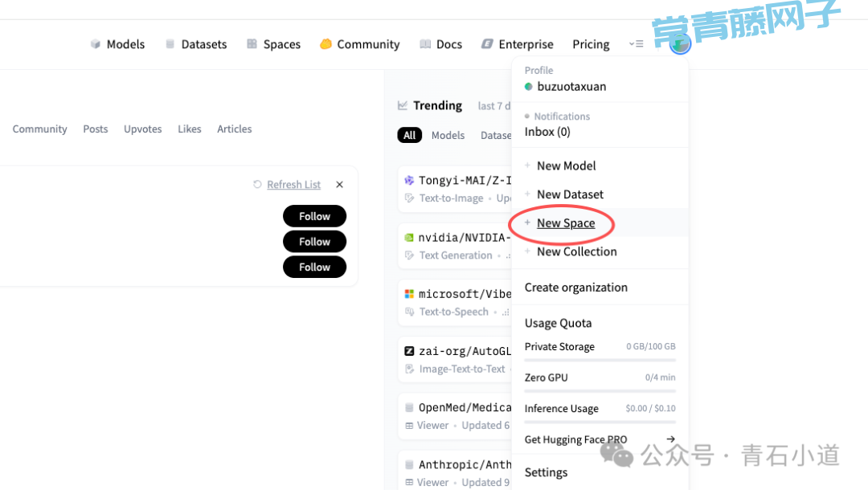Click the zai-org logo icon

point(409,351)
